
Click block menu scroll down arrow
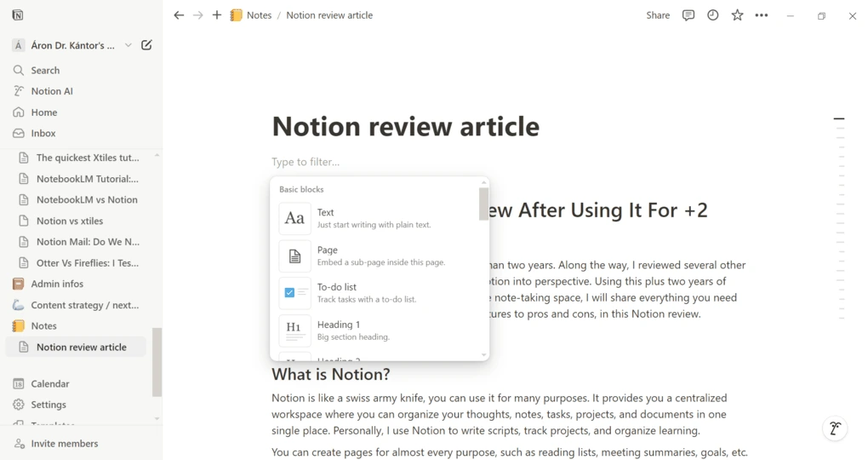pos(484,354)
